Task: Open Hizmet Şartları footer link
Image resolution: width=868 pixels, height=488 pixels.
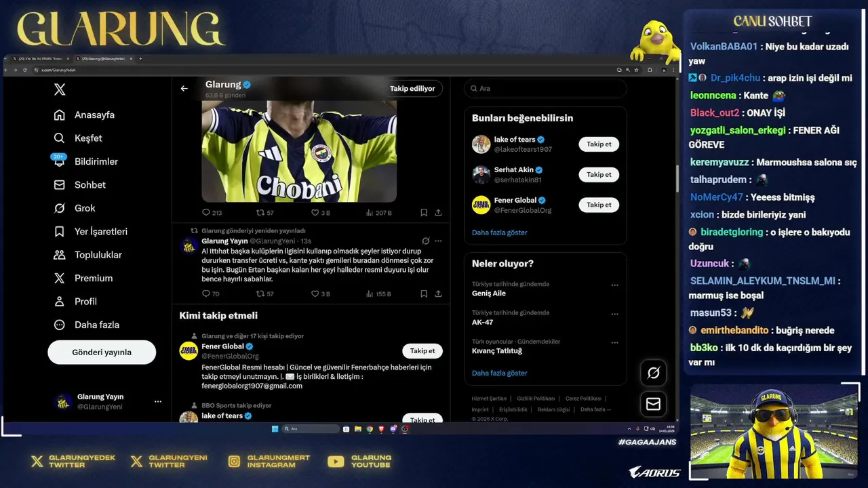Action: pos(489,399)
